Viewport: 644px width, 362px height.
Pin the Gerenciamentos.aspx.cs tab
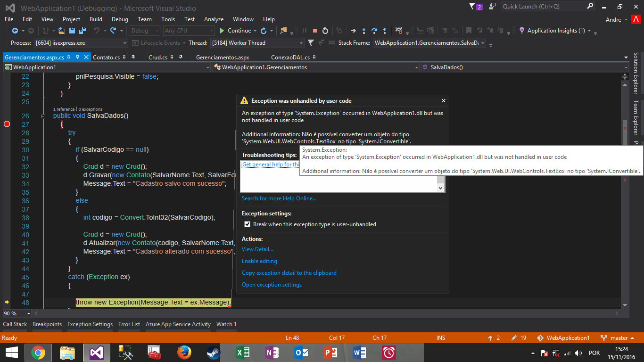coord(78,57)
